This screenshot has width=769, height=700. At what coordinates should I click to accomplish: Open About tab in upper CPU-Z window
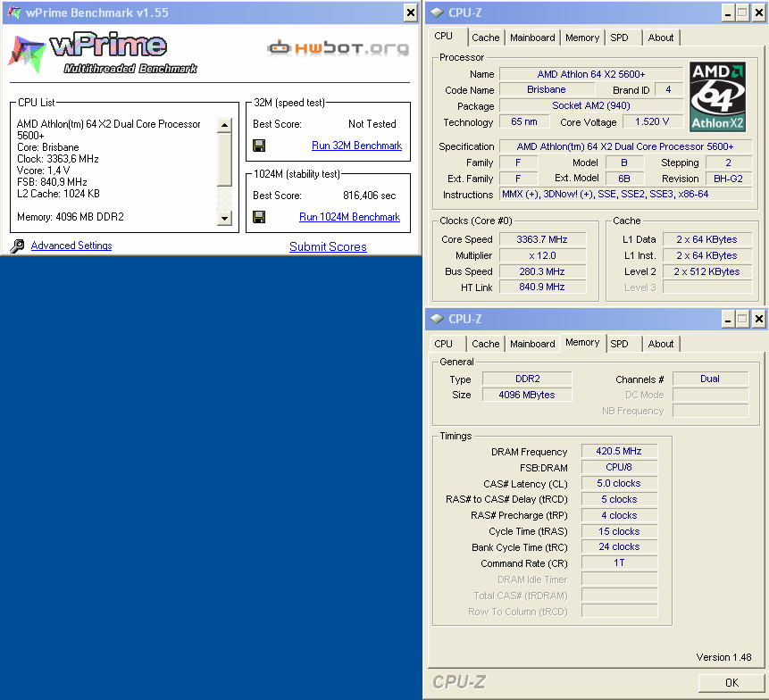pos(661,37)
